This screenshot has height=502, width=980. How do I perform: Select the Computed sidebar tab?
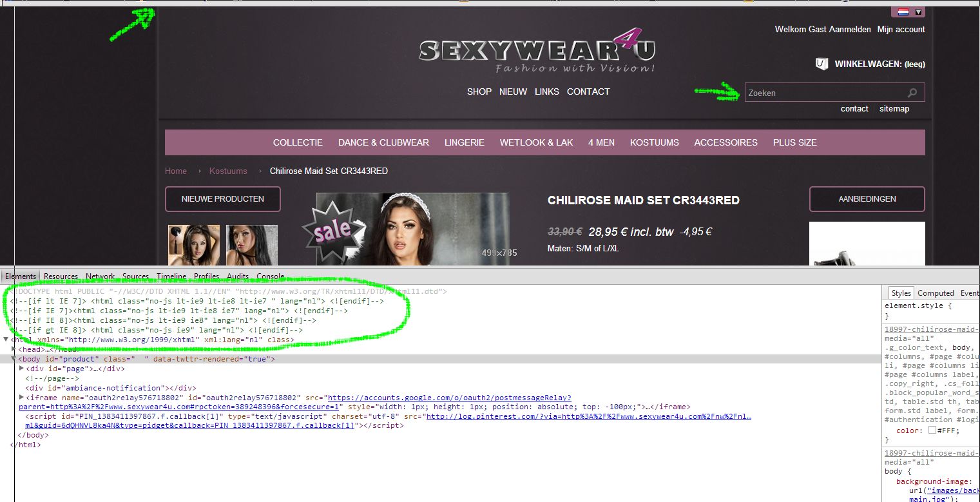tap(936, 293)
